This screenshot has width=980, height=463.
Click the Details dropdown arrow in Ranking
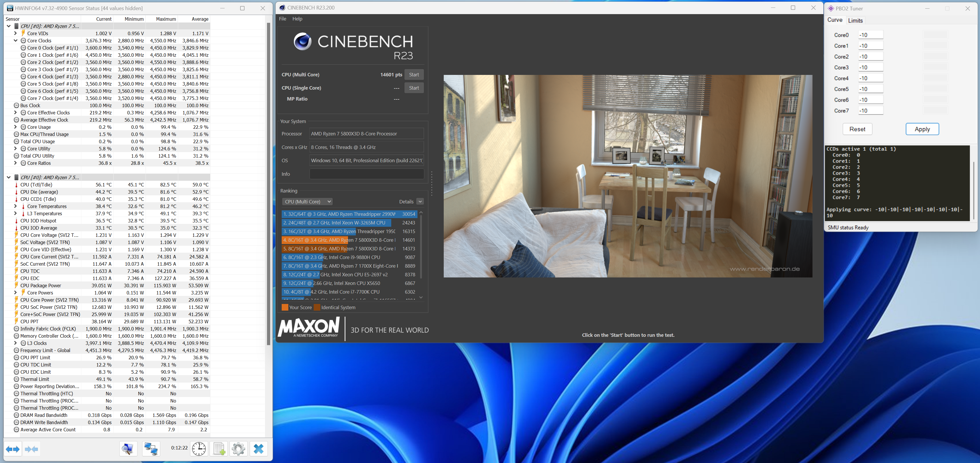pyautogui.click(x=420, y=202)
